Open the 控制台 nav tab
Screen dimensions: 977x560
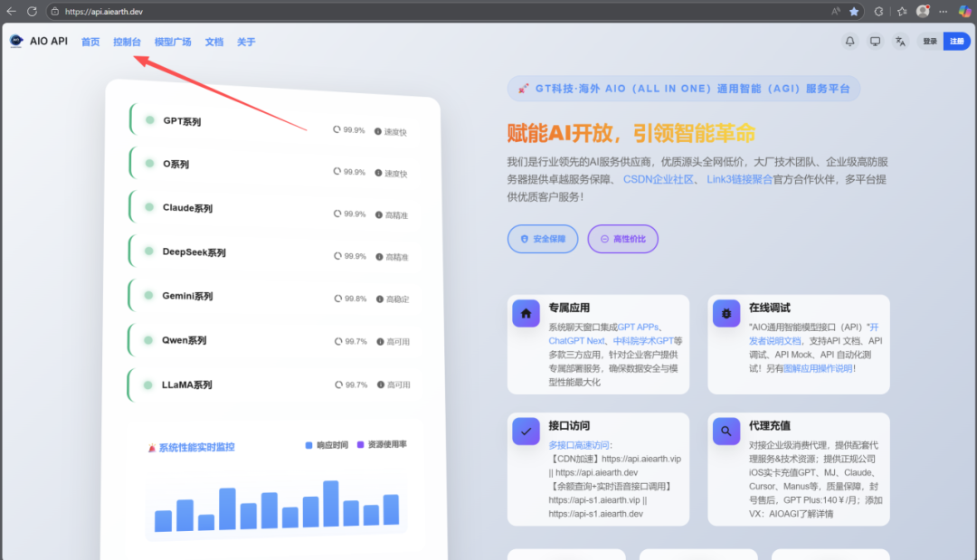tap(127, 42)
